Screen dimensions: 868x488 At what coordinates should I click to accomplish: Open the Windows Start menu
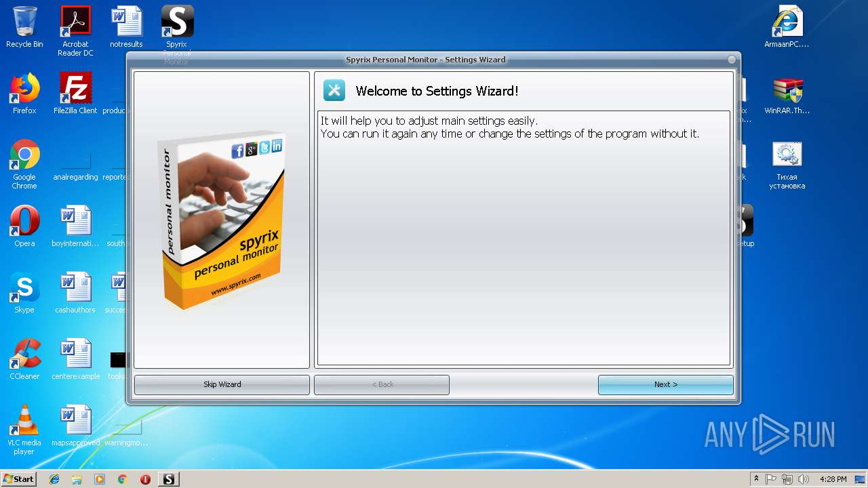tap(19, 479)
